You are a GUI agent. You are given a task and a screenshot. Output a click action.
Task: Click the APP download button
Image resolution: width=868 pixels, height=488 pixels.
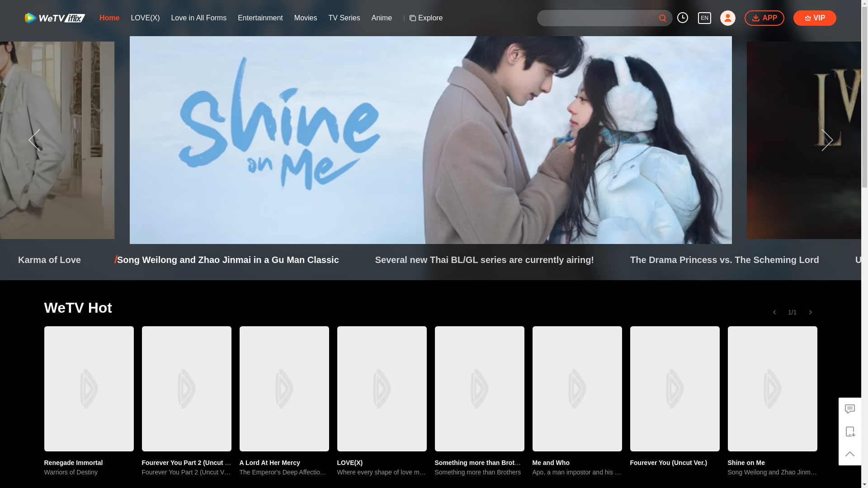click(764, 18)
